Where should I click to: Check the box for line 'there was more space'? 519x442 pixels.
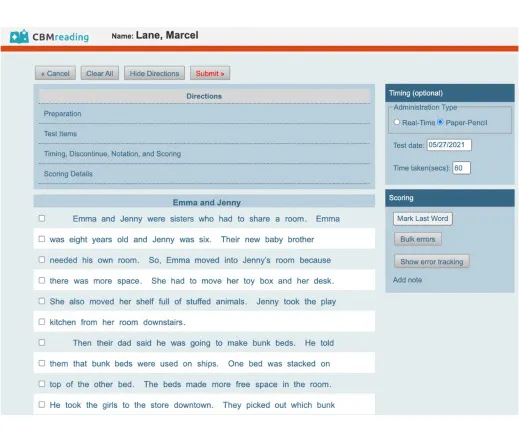coord(42,280)
